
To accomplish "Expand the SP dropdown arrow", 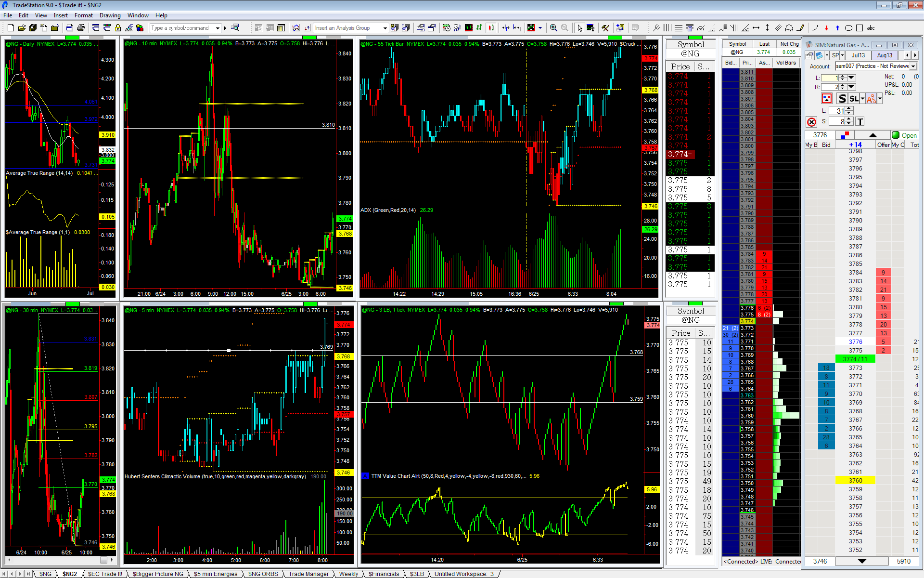I will coord(843,55).
